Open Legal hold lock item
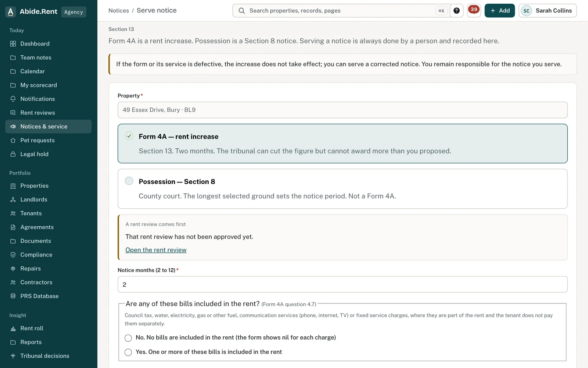588x368 pixels. click(48, 154)
